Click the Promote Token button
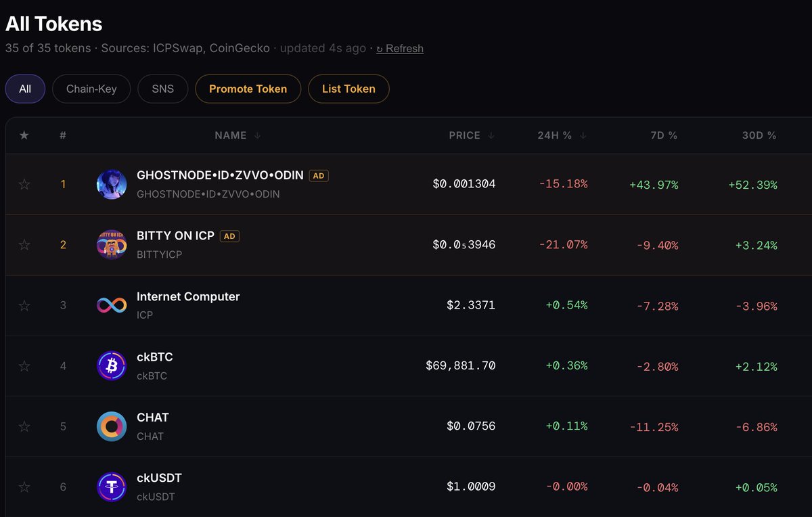 click(x=248, y=89)
